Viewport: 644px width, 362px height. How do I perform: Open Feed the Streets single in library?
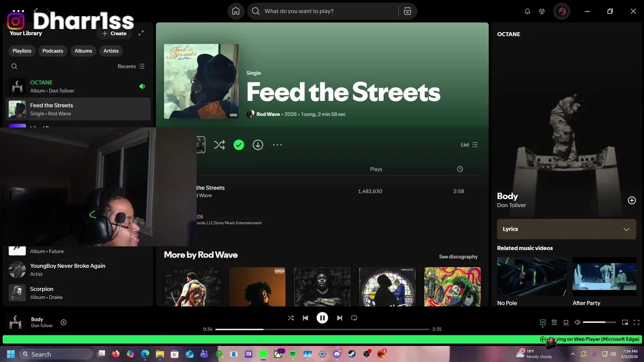point(78,109)
